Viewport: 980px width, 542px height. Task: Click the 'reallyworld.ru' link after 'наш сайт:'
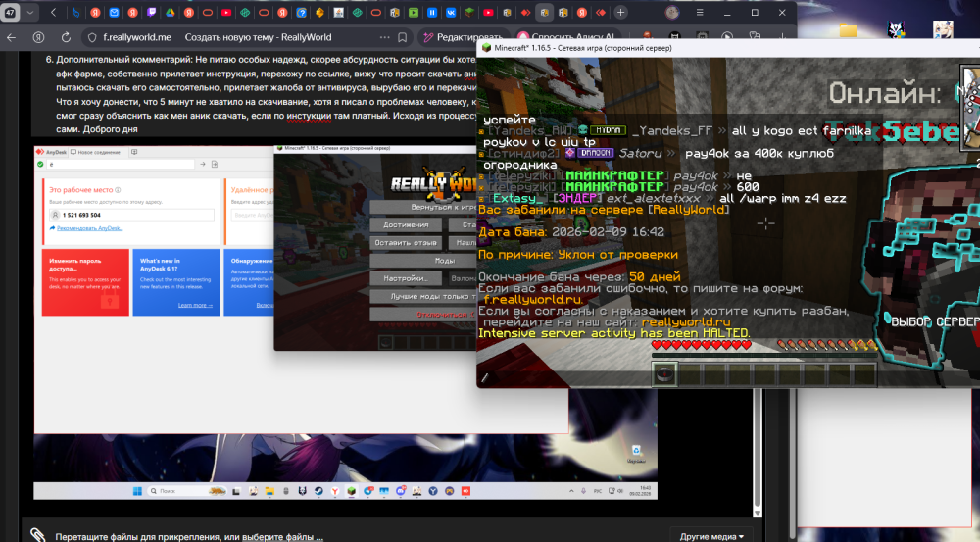[x=686, y=322]
